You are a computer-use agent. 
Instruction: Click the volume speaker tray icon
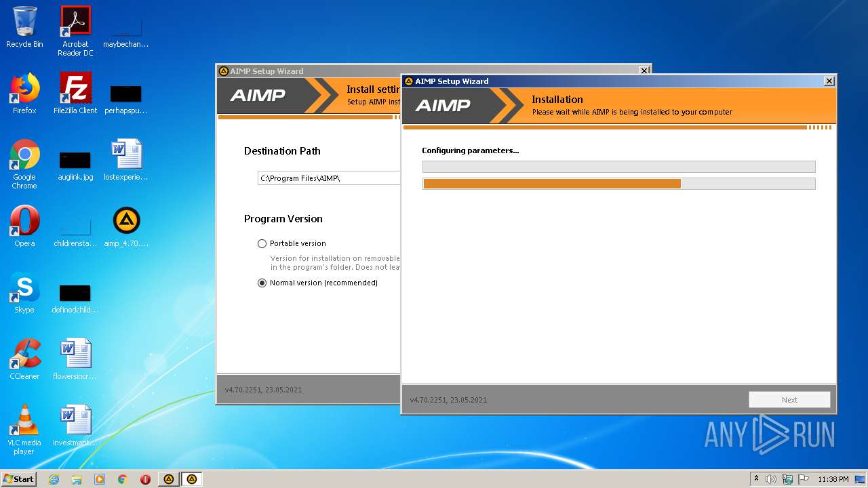tap(771, 479)
